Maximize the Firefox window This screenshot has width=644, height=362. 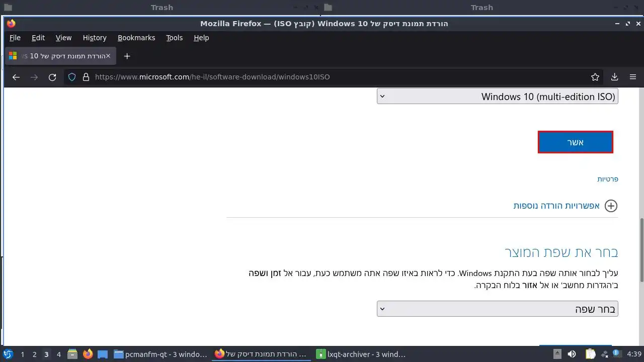click(x=627, y=24)
